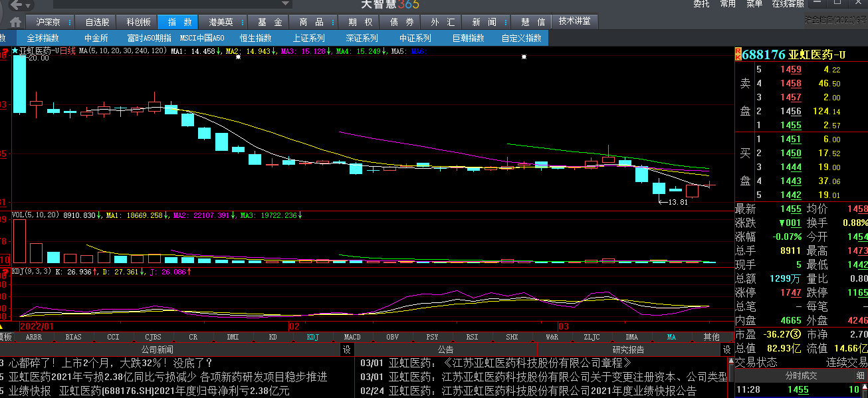Screen dimensions: 868x398
Task: Open the 公司新闻 panel header
Action: [157, 349]
